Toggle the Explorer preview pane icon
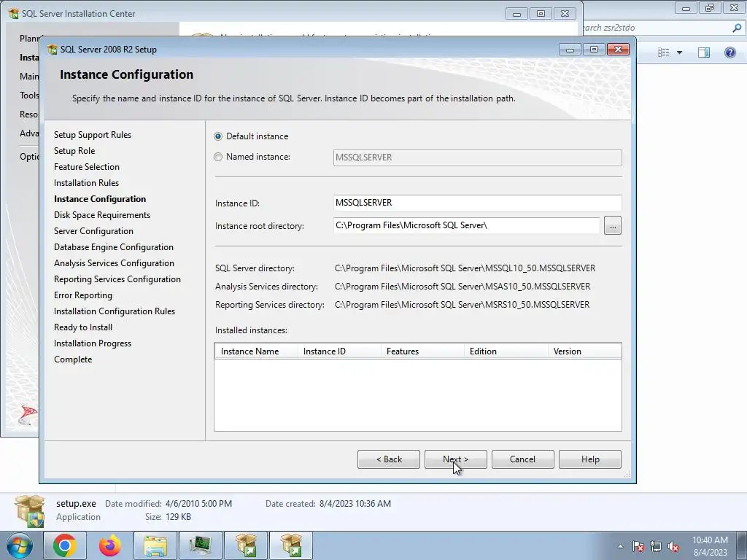 click(x=704, y=52)
